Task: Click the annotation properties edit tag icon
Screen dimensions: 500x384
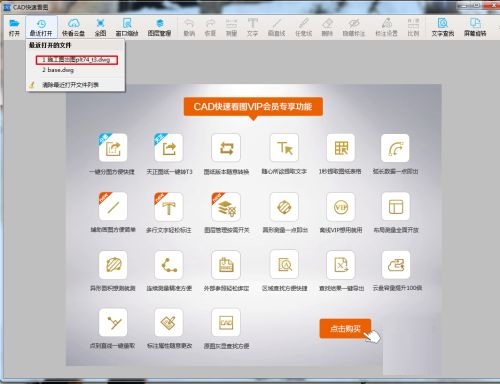Action: (169, 323)
